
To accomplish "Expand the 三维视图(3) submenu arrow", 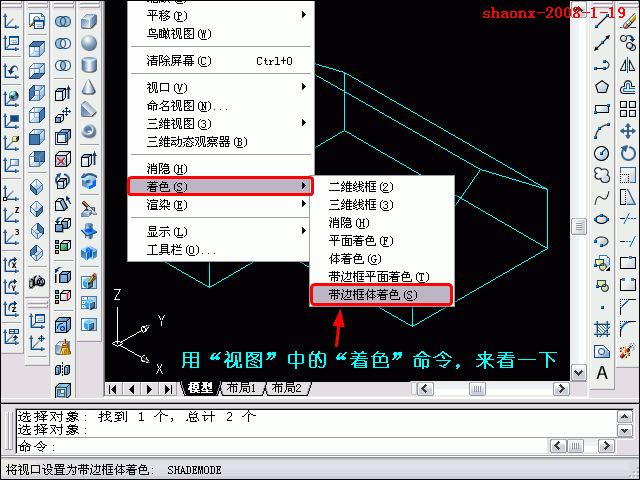I will pyautogui.click(x=304, y=123).
